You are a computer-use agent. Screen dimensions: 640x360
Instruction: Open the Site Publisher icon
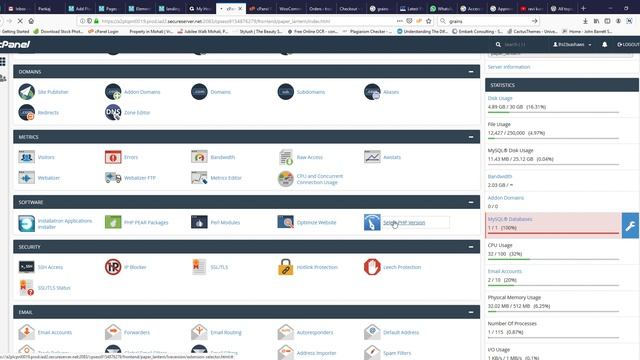click(x=27, y=91)
